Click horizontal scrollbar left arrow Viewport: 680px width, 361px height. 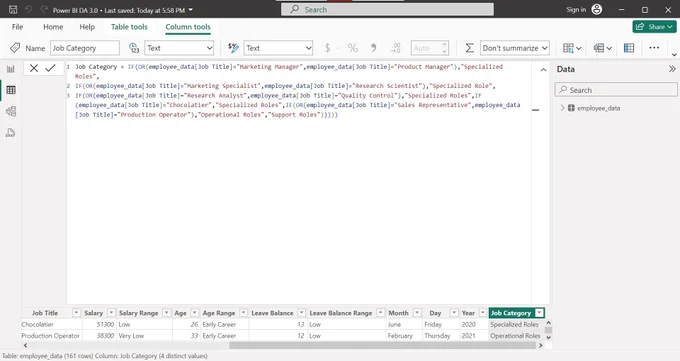[x=25, y=345]
